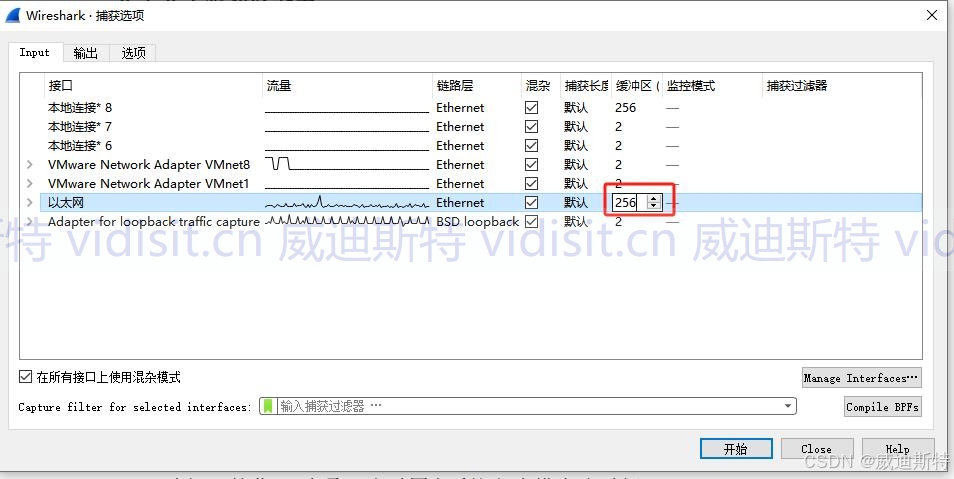Close the capture options dialog window
The width and height of the screenshot is (954, 479).
[931, 15]
